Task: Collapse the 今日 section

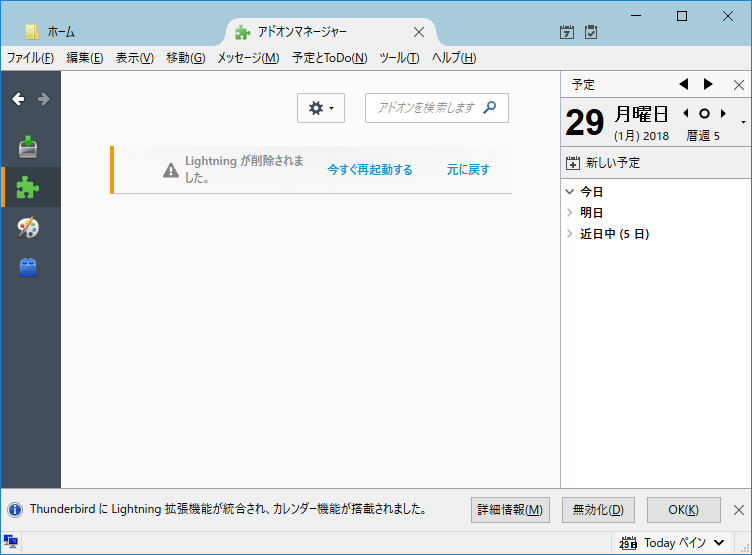Action: coord(570,192)
